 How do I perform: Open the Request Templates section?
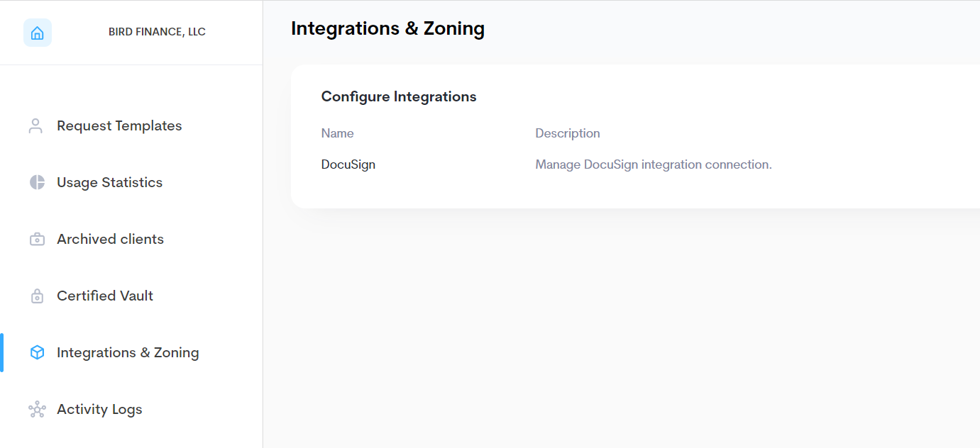pyautogui.click(x=119, y=125)
